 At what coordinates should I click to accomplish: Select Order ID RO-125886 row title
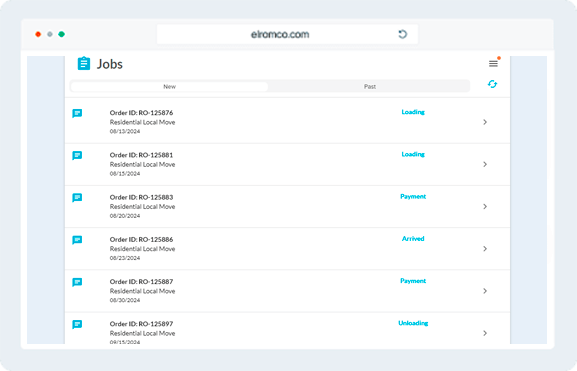[x=141, y=239]
